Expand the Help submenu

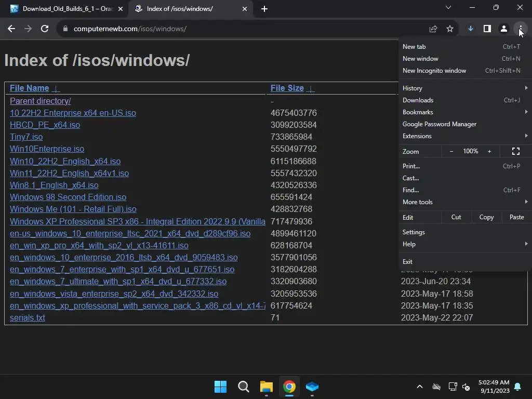coord(465,244)
